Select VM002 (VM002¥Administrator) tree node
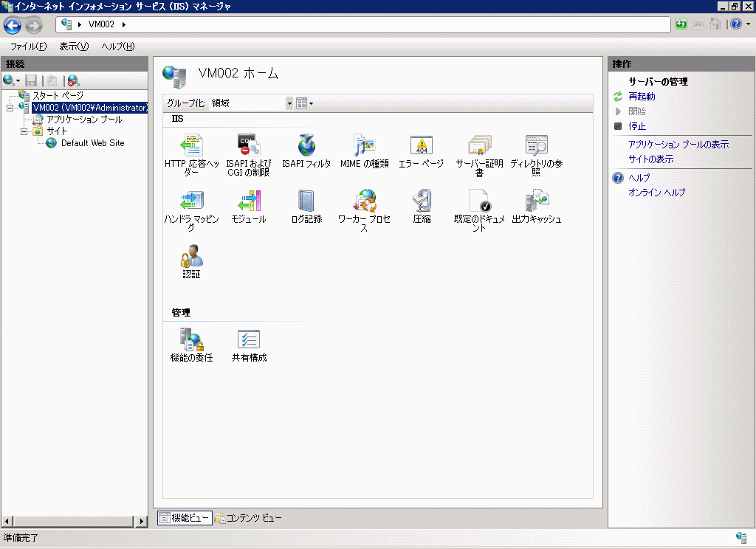Viewport: 756px width, 549px height. (x=89, y=108)
